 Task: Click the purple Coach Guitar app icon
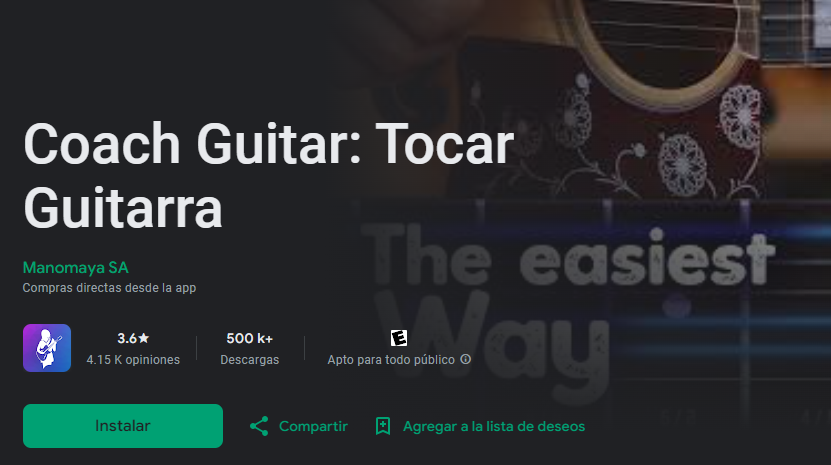47,348
